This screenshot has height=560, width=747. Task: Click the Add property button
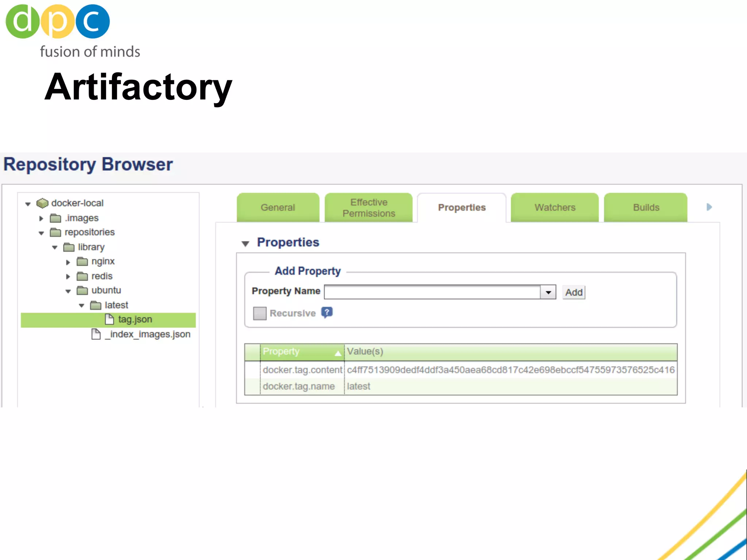(574, 292)
